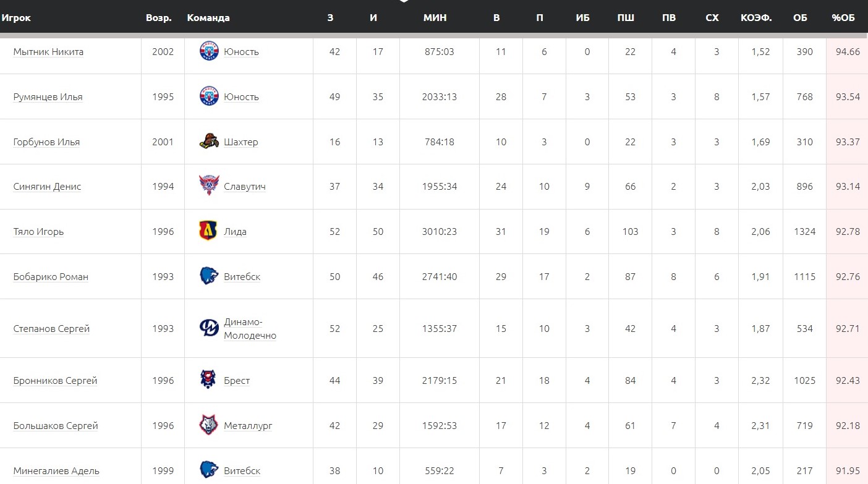Click the Металлург team name link
The height and width of the screenshot is (484, 868).
coord(248,426)
